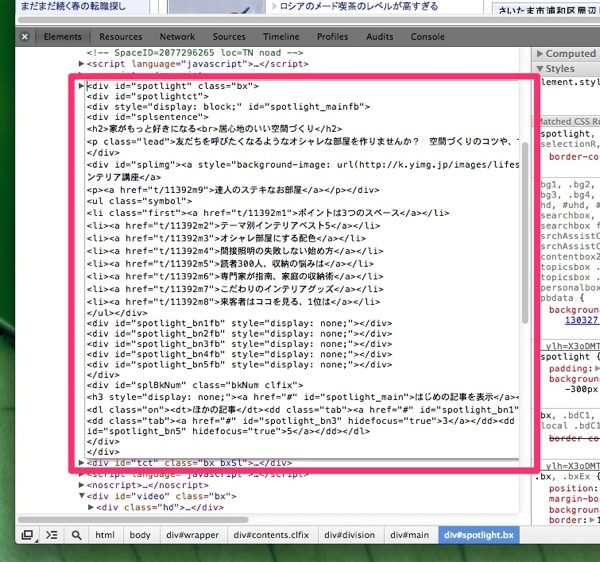Open the ロシアのメード喫茶 headline link

point(359,6)
